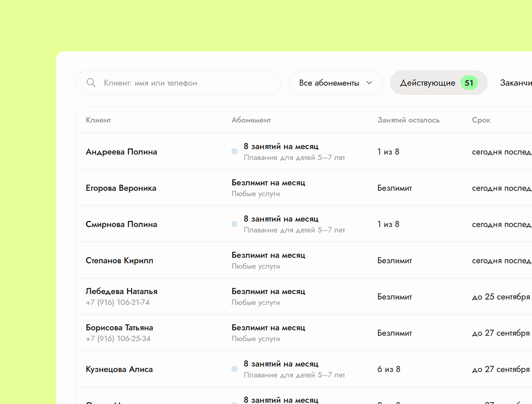Viewport: 532px width, 404px height.
Task: Click 'до 25 сентября' in Лебедева row
Action: pos(501,297)
